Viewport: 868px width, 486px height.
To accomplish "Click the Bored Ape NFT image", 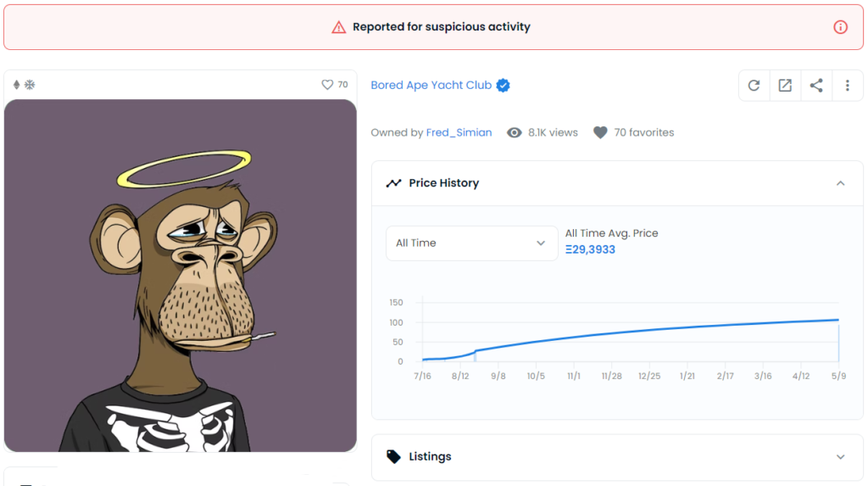I will 180,276.
